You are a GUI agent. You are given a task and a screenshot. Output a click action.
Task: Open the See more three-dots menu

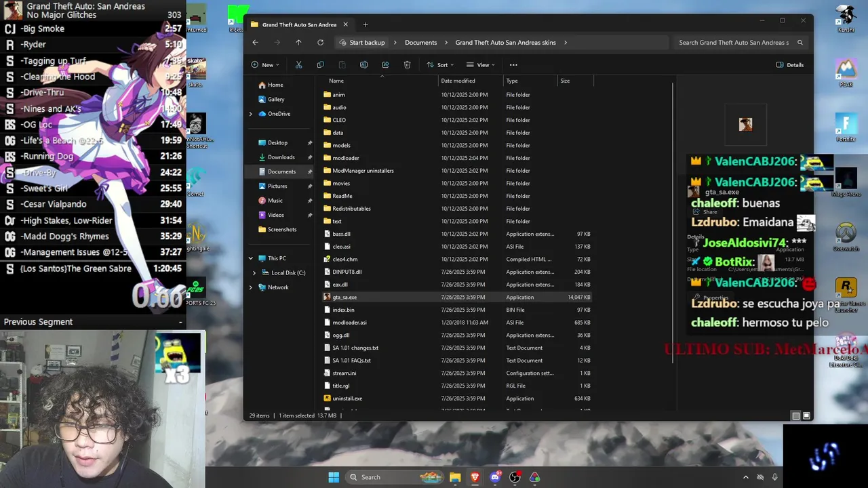tap(513, 65)
